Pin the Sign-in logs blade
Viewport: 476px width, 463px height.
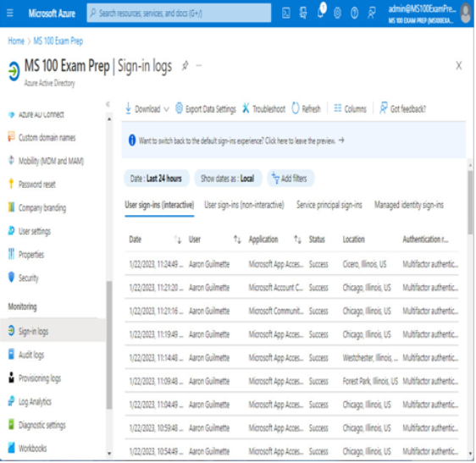pos(185,65)
